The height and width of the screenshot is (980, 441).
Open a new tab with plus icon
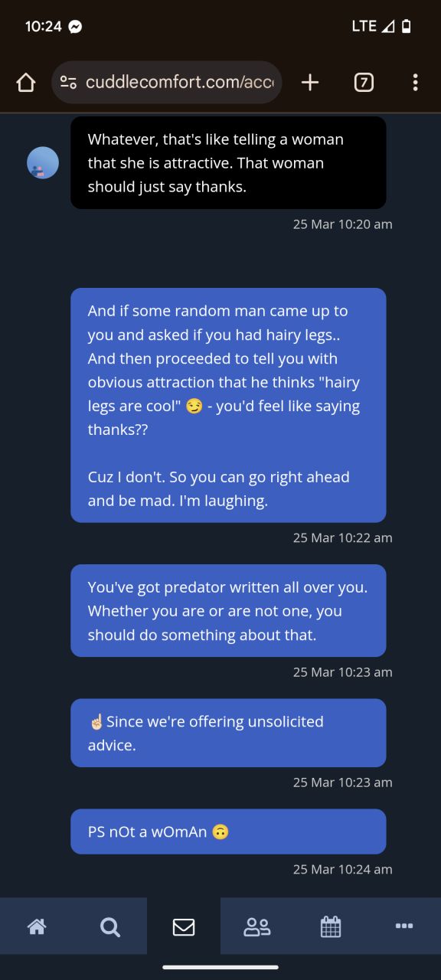(x=310, y=83)
